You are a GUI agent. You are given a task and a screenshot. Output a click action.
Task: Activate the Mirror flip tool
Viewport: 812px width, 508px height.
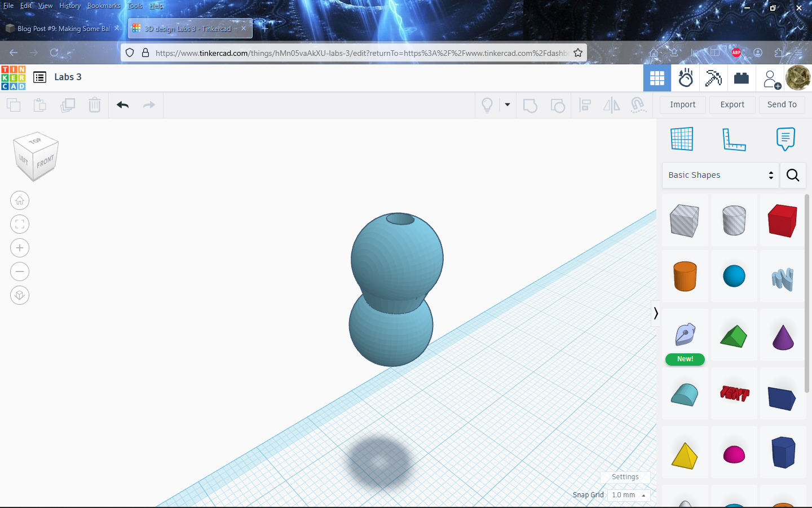click(611, 105)
